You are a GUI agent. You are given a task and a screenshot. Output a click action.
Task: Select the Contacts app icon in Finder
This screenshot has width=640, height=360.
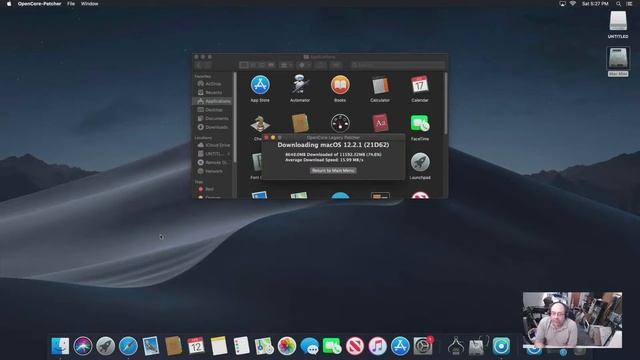pyautogui.click(x=300, y=123)
